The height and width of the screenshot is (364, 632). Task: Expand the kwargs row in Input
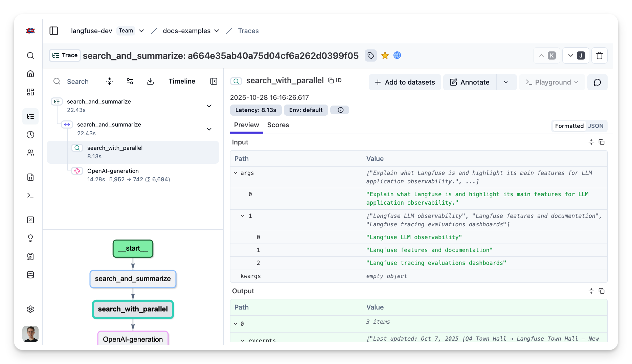tap(251, 276)
